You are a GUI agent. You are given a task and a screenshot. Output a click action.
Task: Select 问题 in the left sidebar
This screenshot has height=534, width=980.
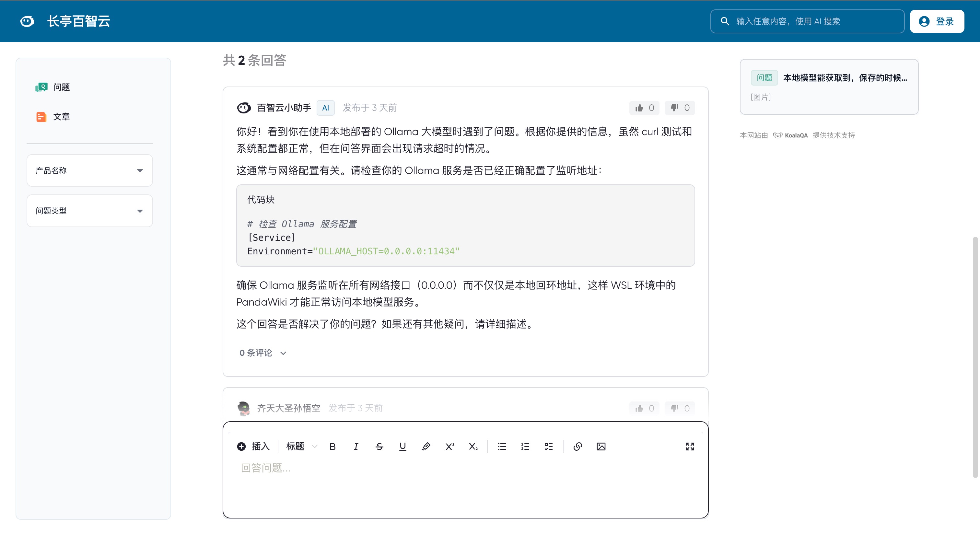click(61, 87)
